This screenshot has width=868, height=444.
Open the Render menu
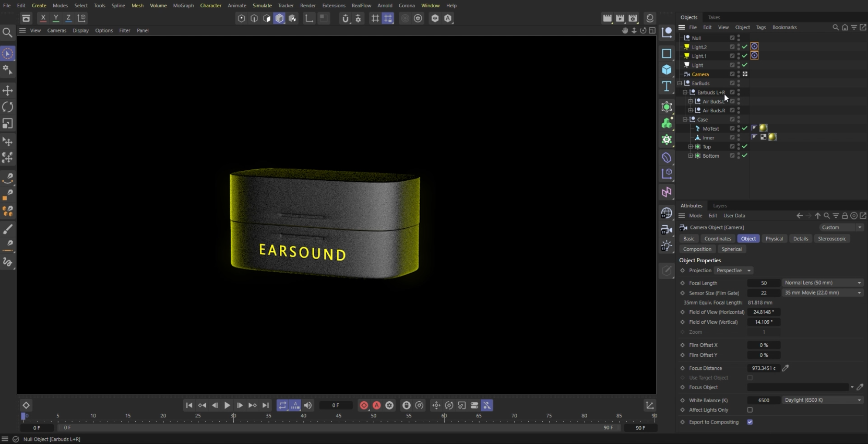308,5
